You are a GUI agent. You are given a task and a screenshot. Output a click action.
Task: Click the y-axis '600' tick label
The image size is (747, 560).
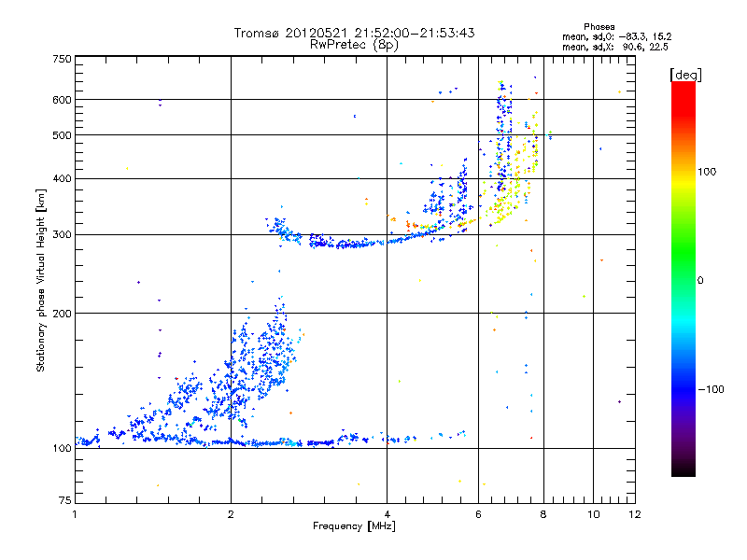[62, 100]
